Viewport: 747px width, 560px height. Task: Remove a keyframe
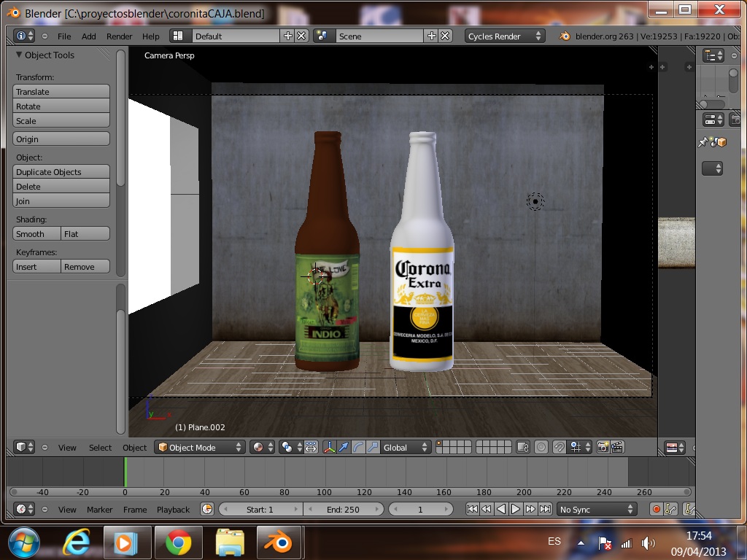[85, 267]
